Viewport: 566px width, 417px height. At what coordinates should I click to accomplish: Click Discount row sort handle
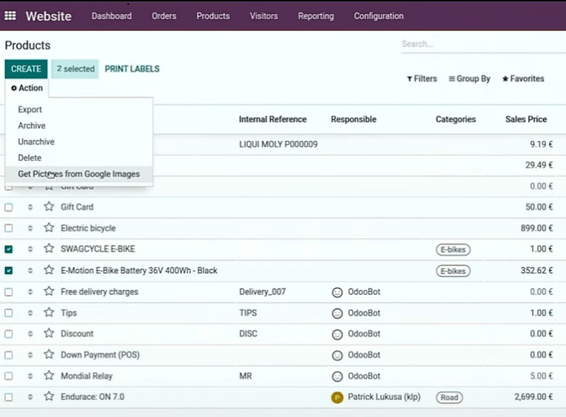pyautogui.click(x=30, y=334)
